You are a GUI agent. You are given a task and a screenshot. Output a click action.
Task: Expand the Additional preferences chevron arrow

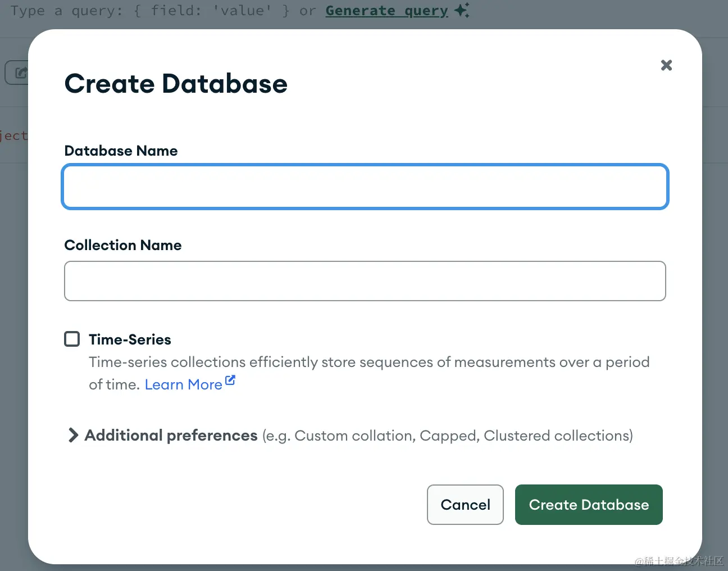pyautogui.click(x=72, y=435)
